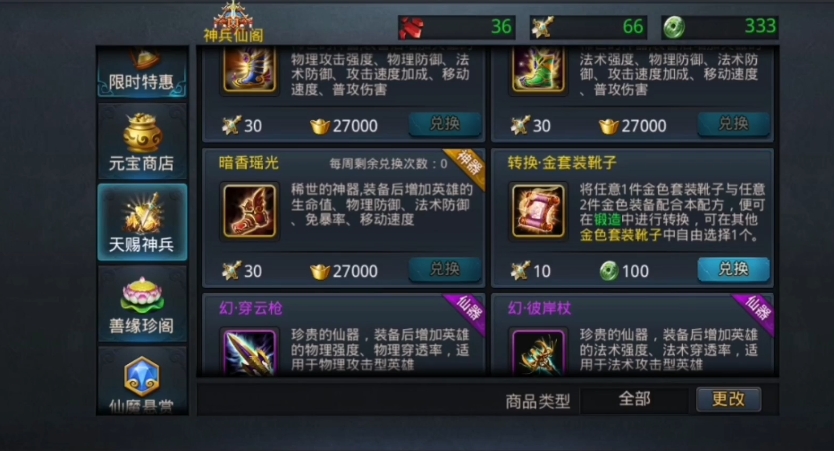The width and height of the screenshot is (834, 451).
Task: Open the 元宝商店 gold pot shop
Action: (x=142, y=141)
